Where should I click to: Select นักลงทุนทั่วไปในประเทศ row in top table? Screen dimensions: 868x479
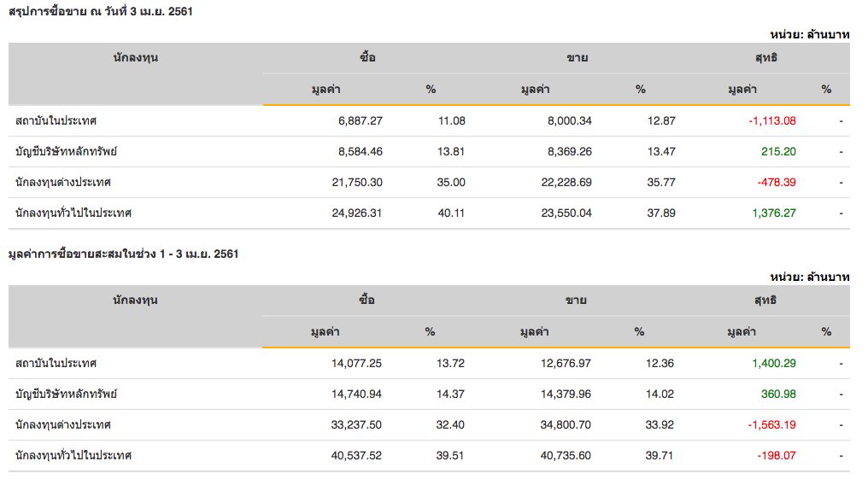pyautogui.click(x=73, y=213)
